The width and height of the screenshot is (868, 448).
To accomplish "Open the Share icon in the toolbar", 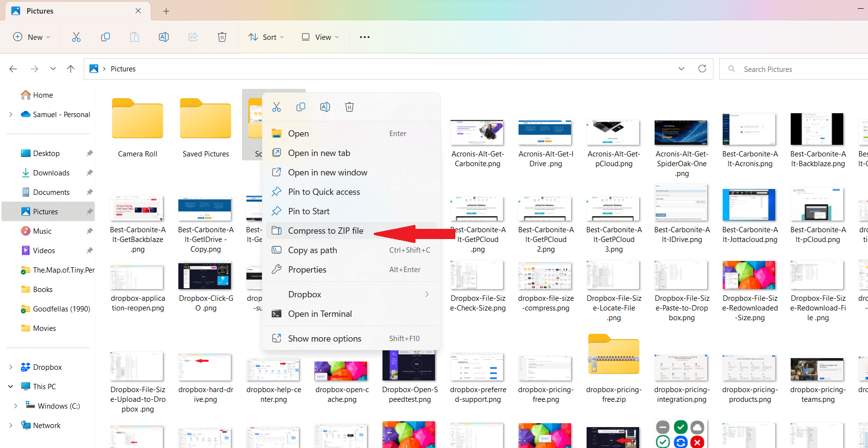I will coord(193,36).
